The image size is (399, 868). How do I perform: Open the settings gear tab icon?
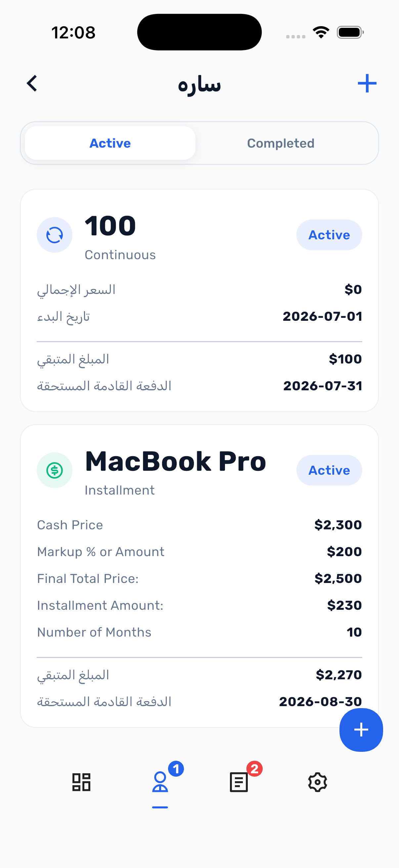click(x=318, y=782)
